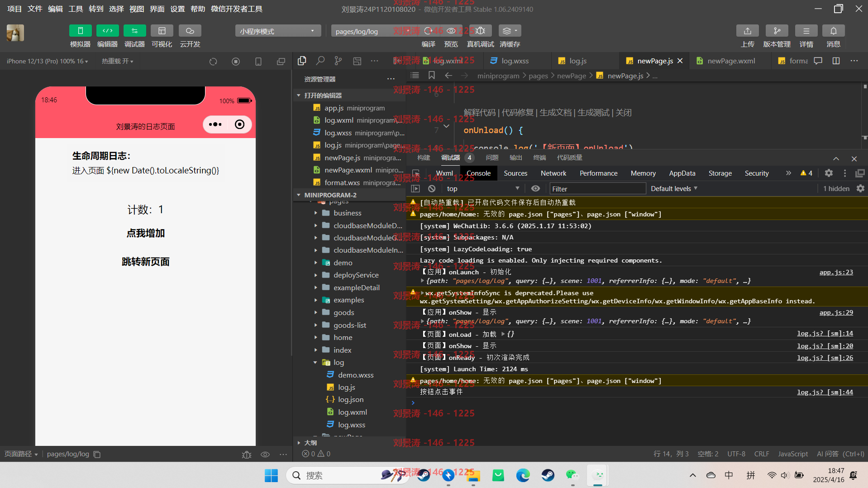868x488 pixels.
Task: Open the clear cache (清缓存) icon
Action: [510, 31]
